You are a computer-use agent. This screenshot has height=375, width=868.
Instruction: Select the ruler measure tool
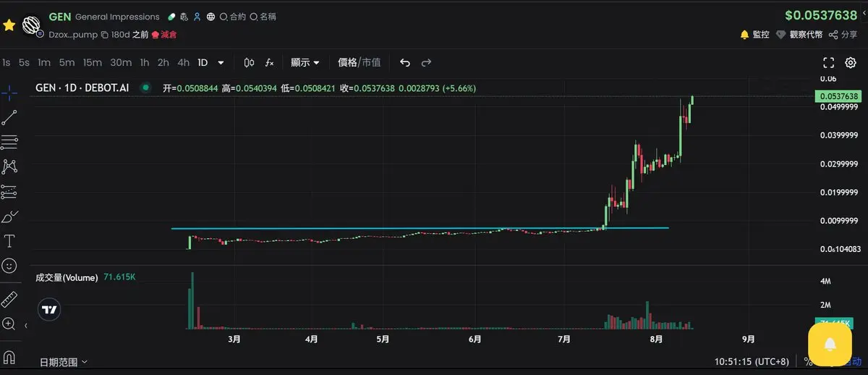[9, 299]
